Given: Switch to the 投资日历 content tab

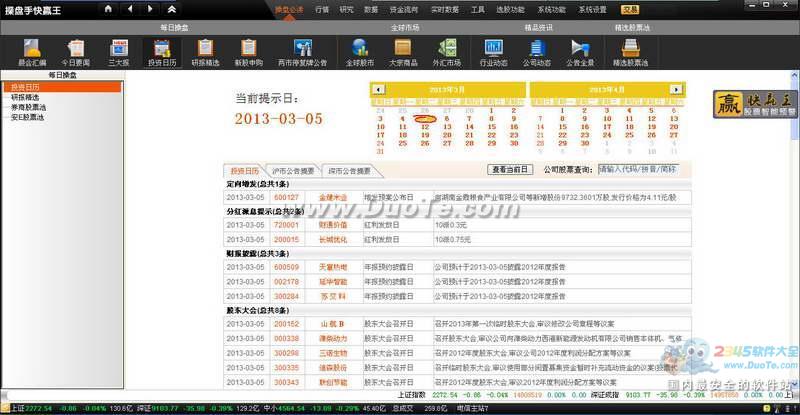Looking at the screenshot, I should (x=244, y=171).
